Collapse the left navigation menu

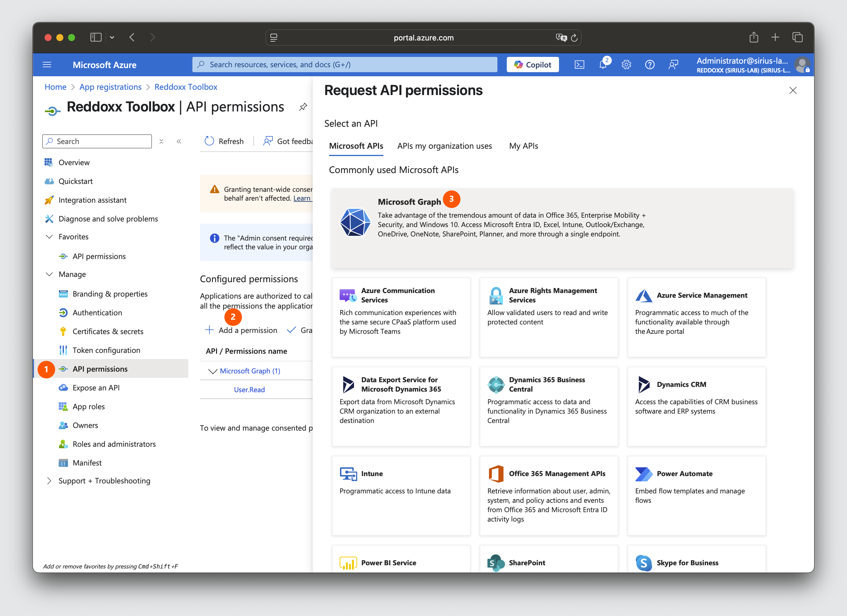click(179, 141)
